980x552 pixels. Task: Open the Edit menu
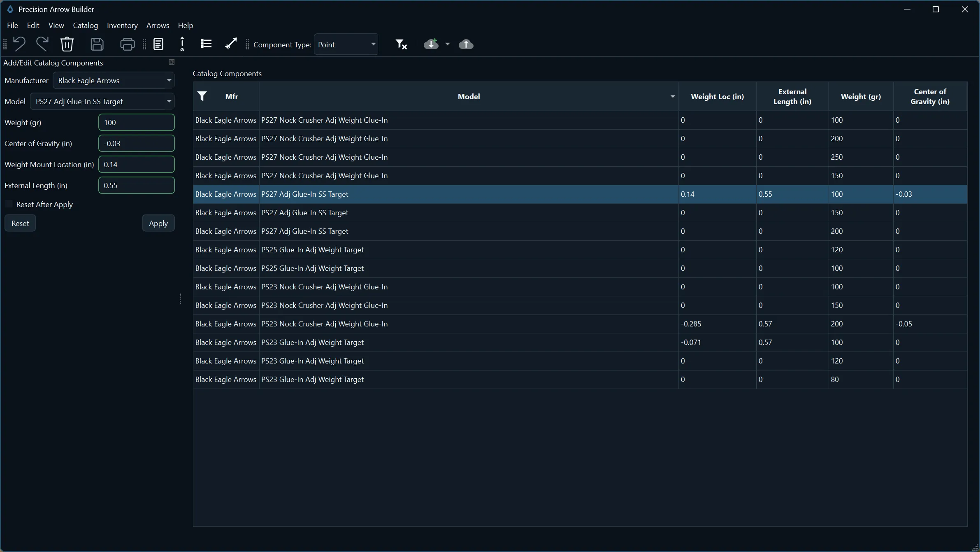(33, 25)
